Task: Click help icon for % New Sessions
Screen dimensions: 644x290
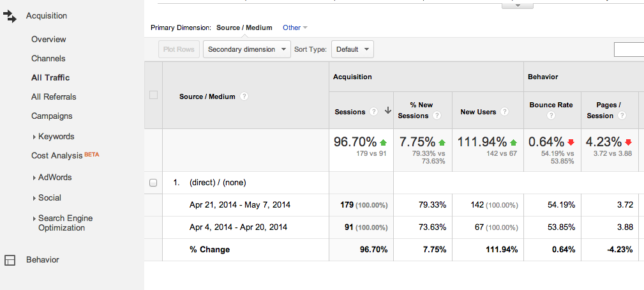Action: (437, 116)
